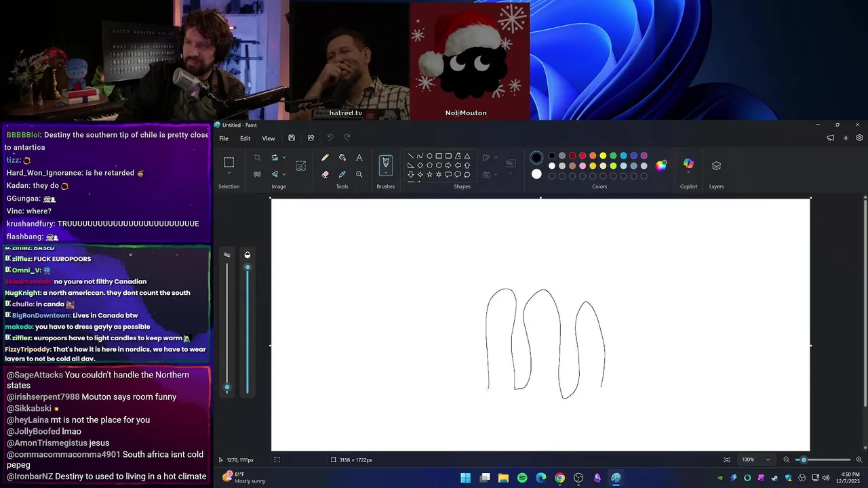The height and width of the screenshot is (488, 868).
Task: Select the Text tool
Action: [359, 158]
